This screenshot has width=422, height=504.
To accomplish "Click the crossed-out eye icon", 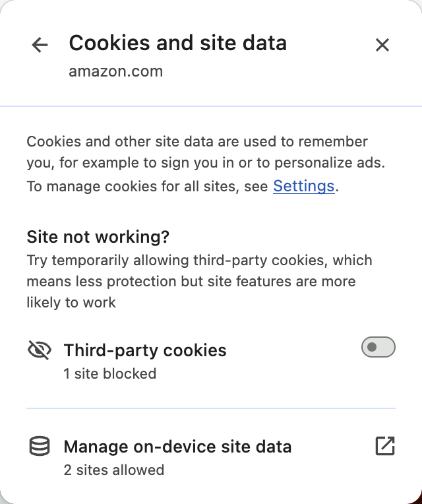I will point(40,350).
